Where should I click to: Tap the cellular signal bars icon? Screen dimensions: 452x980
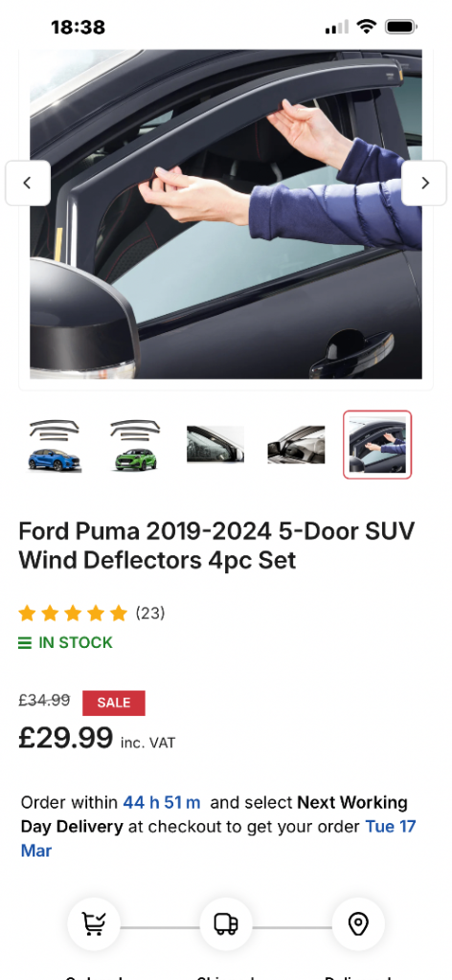337,27
